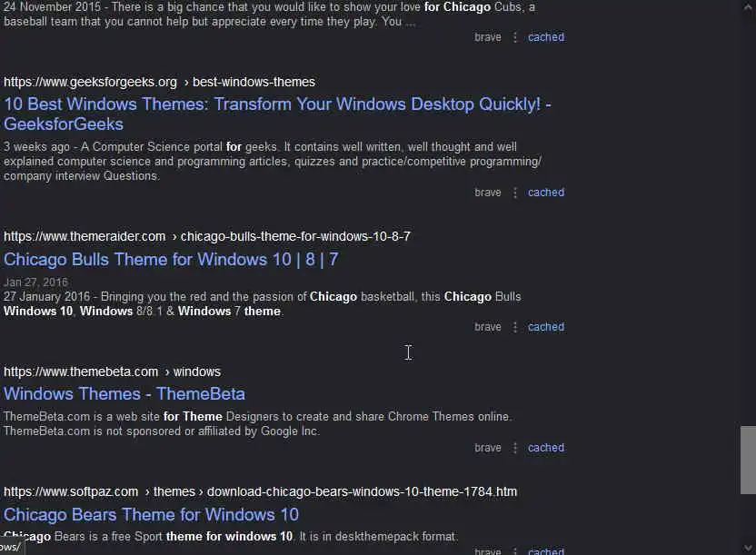756x555 pixels.
Task: Click cached link for Chicago Cubs result
Action: [x=546, y=37]
